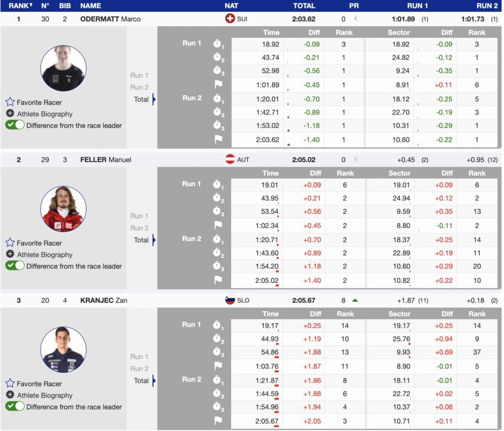
Task: Click Odermatt's Favorite Racer star icon
Action: coord(10,102)
